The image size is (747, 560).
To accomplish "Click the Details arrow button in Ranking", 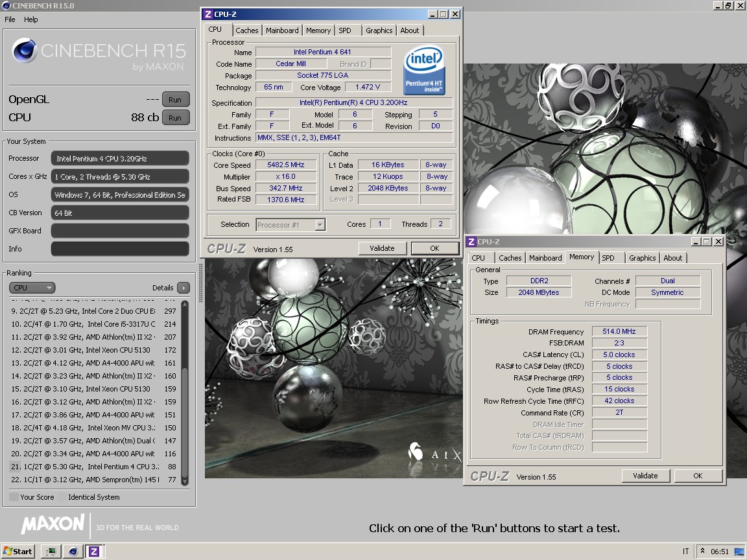I will coord(184,288).
